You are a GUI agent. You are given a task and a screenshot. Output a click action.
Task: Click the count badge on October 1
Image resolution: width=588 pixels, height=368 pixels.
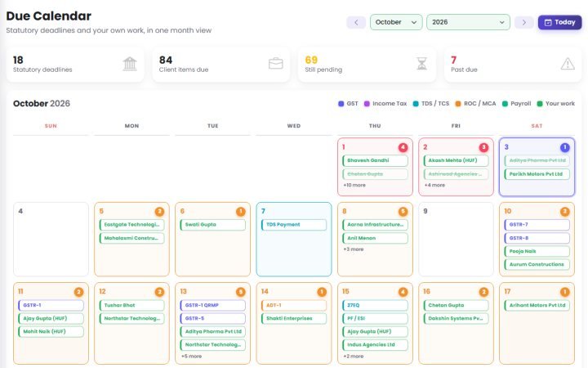point(403,147)
